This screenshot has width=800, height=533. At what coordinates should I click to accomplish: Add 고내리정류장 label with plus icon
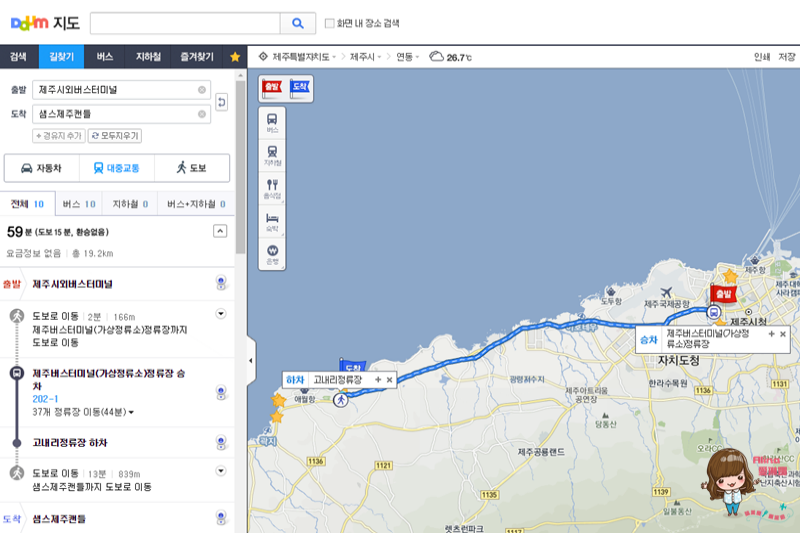[378, 380]
